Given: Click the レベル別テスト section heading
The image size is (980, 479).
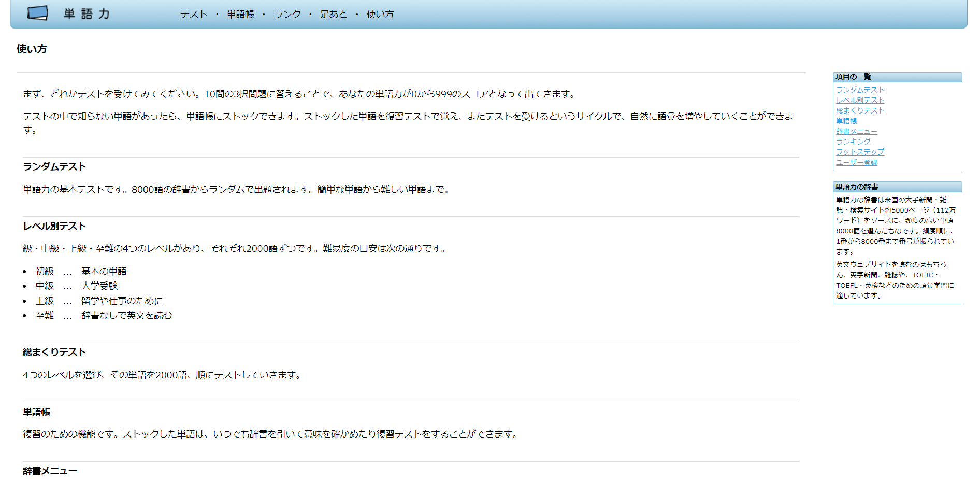Looking at the screenshot, I should click(54, 226).
